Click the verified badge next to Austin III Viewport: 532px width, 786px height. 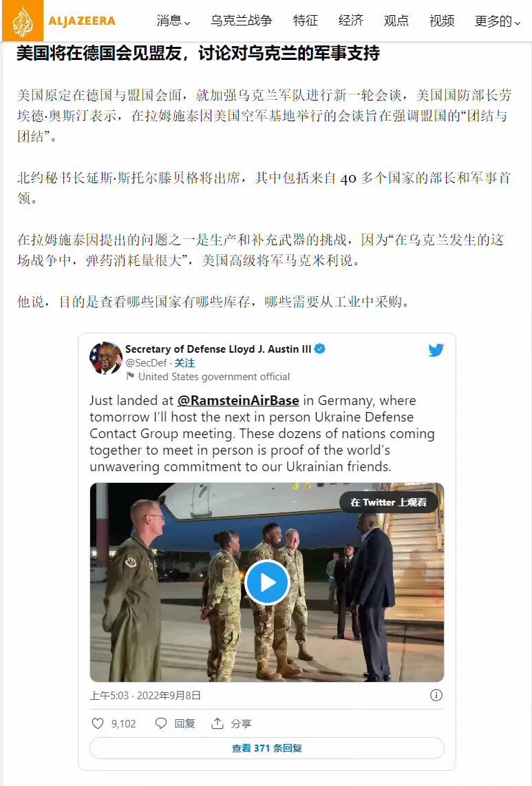click(x=319, y=349)
